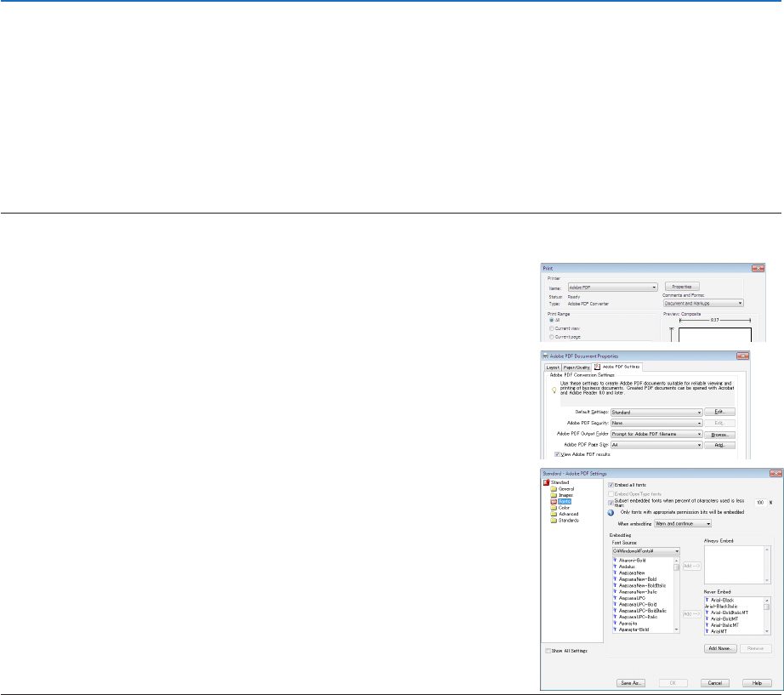This screenshot has height=695, width=784.
Task: Click the Properties button in Print dialog
Action: [682, 287]
